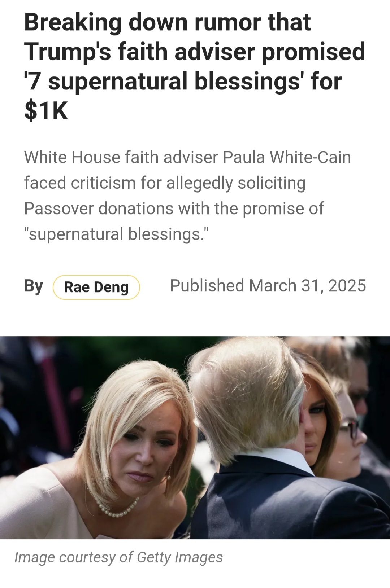Viewport: 390px width, 588px height.
Task: Click the 'Published March 31, 2025' date
Action: click(268, 286)
